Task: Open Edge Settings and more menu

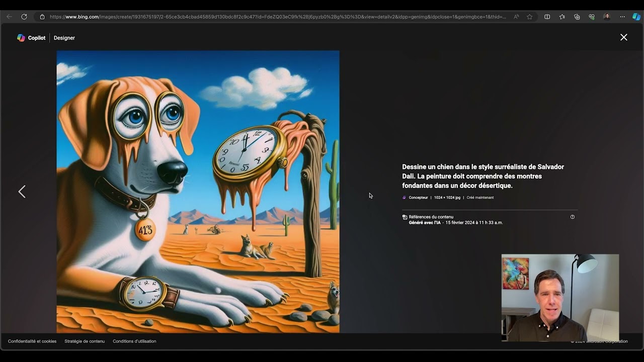Action: click(x=622, y=17)
